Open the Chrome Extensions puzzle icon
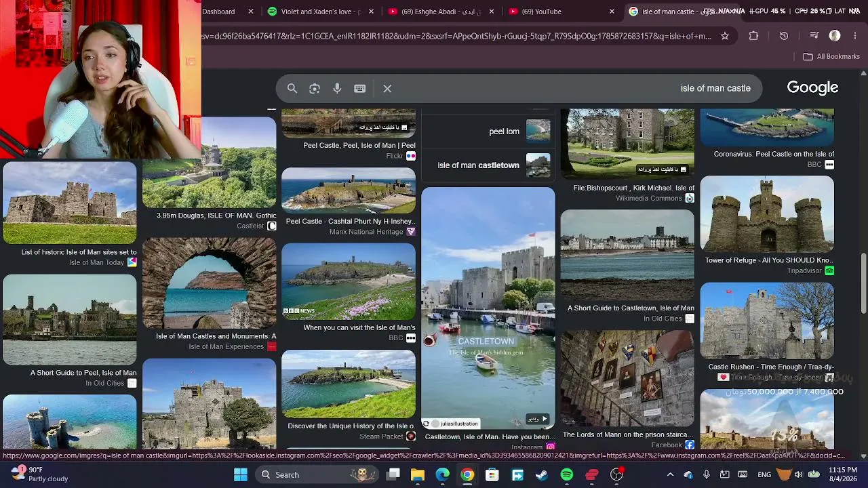The width and height of the screenshot is (868, 488). coord(753,36)
